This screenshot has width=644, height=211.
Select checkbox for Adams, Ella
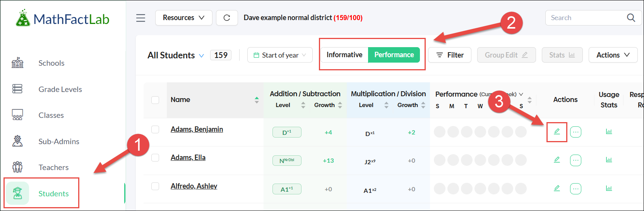(x=155, y=158)
